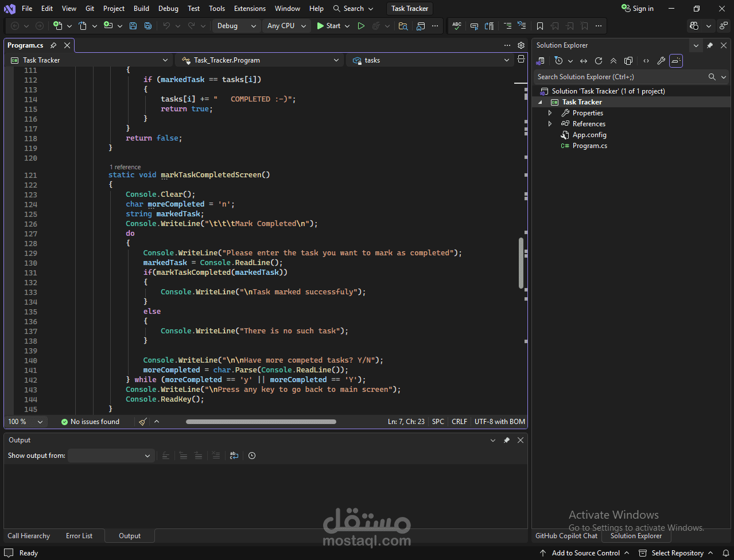Open the Build menu
The width and height of the screenshot is (734, 560).
tap(141, 9)
